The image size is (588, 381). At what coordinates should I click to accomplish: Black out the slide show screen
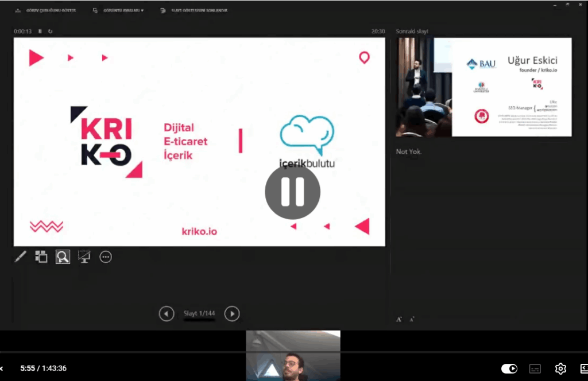point(84,256)
